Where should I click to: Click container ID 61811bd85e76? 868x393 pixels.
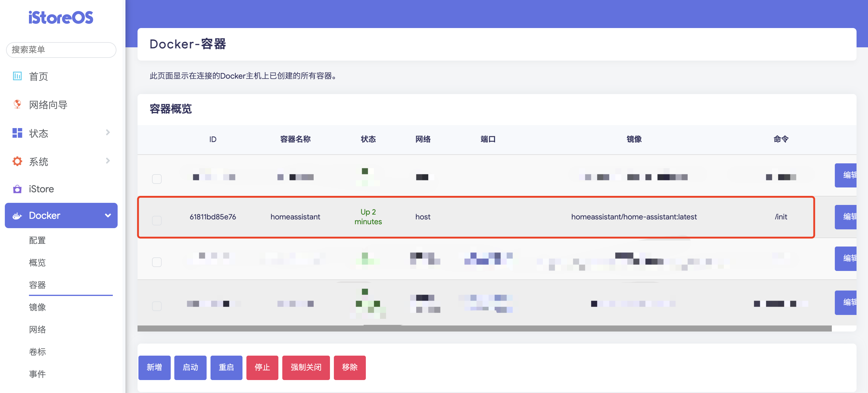pos(213,217)
